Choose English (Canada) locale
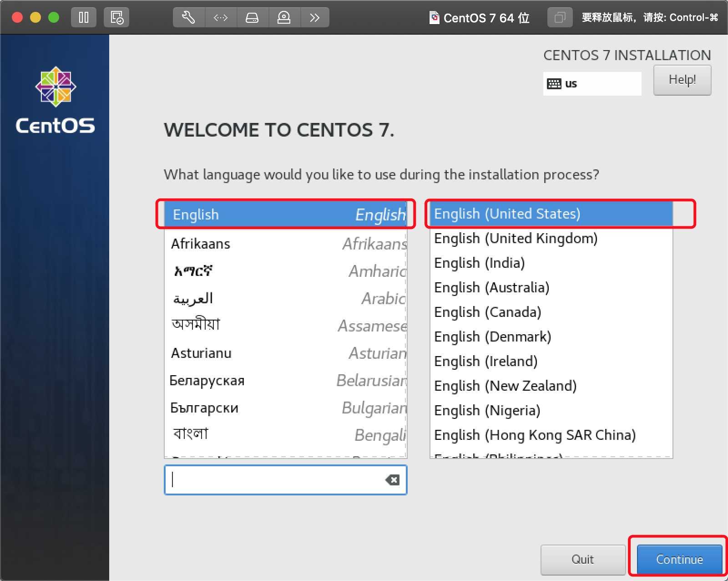Viewport: 728px width, 581px height. (x=551, y=312)
